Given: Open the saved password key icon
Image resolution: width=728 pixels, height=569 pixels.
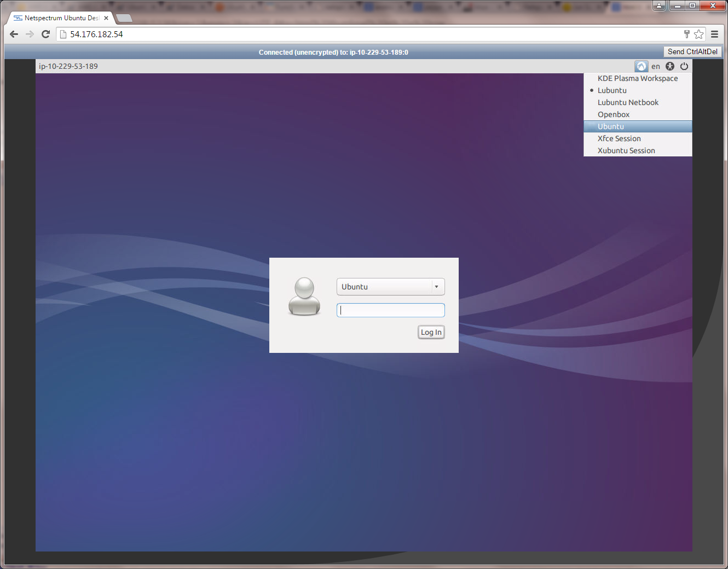Looking at the screenshot, I should click(x=687, y=34).
